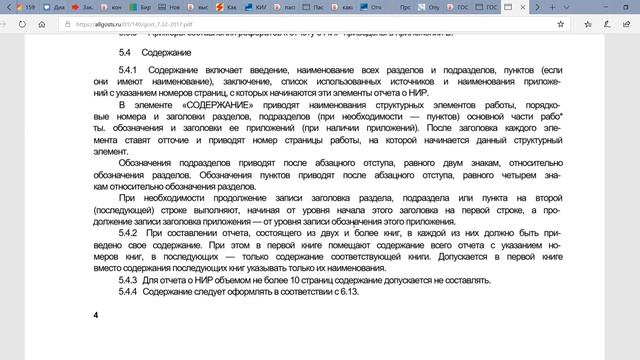This screenshot has height=360, width=640.
Task: Add notes with the pen icon
Action: tap(607, 24)
